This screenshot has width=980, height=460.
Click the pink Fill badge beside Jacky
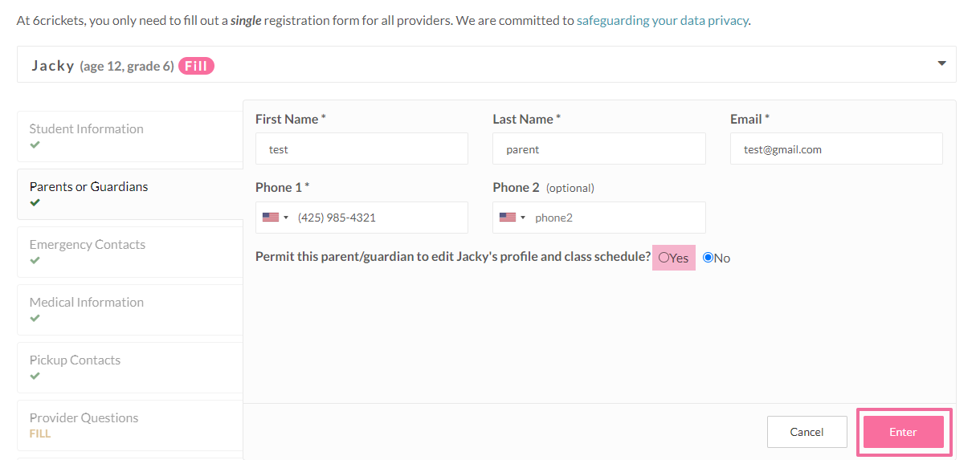pos(196,66)
